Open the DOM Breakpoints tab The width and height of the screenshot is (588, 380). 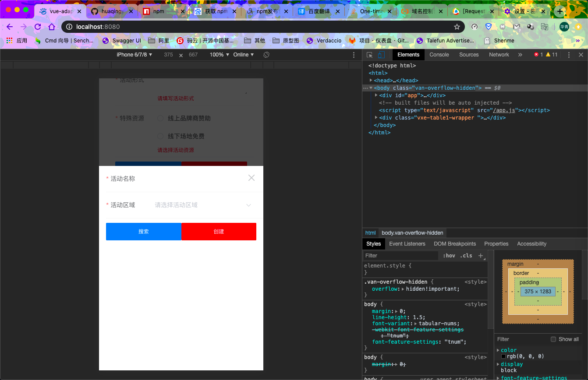click(x=455, y=244)
